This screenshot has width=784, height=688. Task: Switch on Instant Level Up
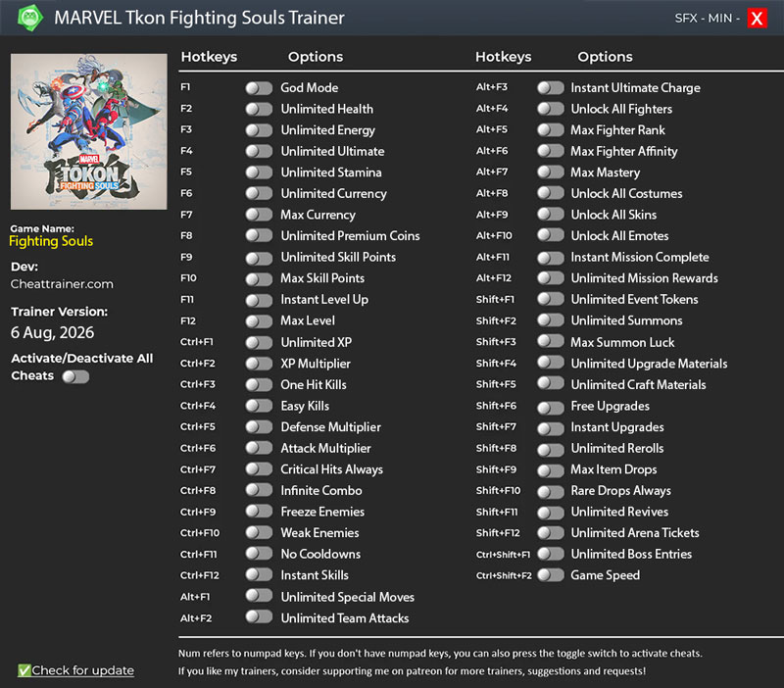point(259,301)
